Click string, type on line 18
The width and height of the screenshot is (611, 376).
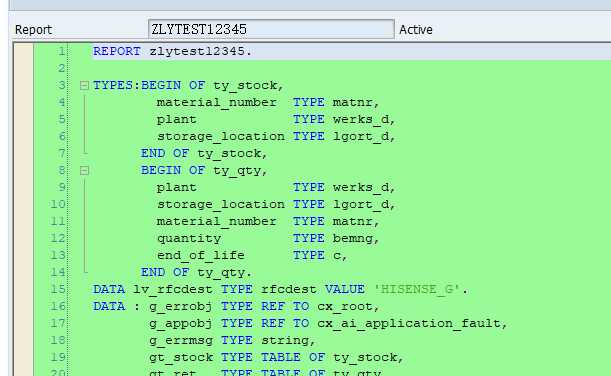288,341
